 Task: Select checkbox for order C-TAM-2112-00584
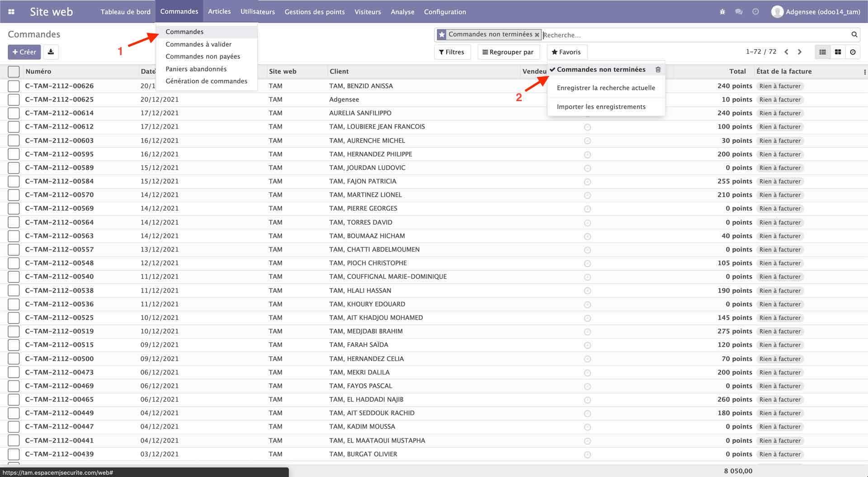coord(14,181)
